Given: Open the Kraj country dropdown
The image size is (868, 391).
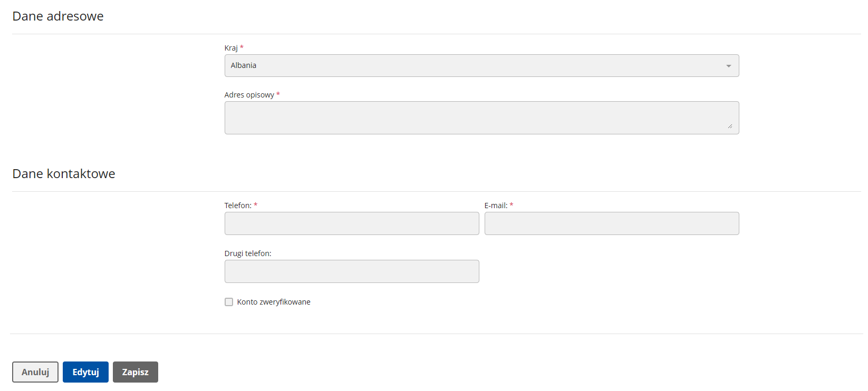Looking at the screenshot, I should pyautogui.click(x=481, y=66).
